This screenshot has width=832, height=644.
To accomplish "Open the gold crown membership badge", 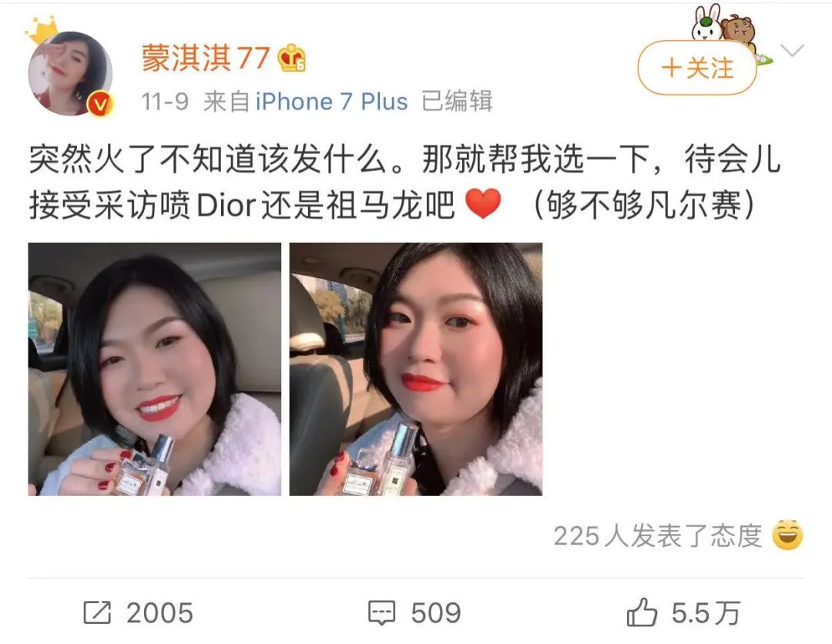I will coord(292,57).
